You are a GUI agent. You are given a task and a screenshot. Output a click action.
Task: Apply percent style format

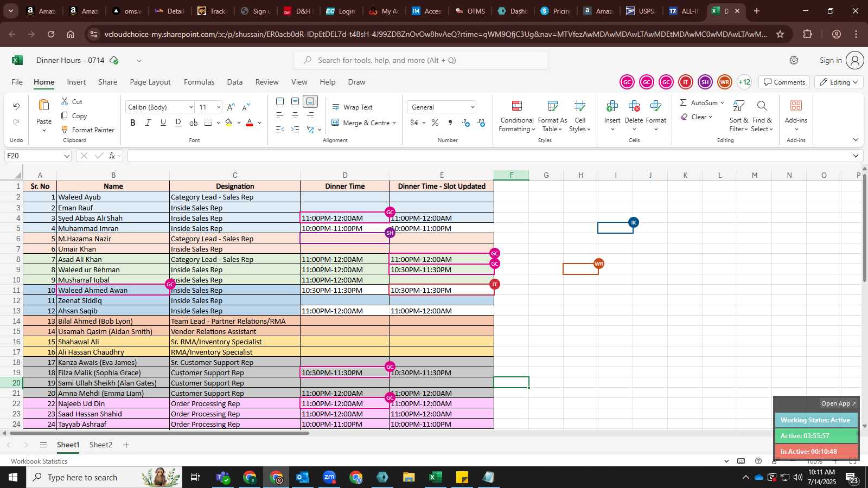tap(435, 123)
